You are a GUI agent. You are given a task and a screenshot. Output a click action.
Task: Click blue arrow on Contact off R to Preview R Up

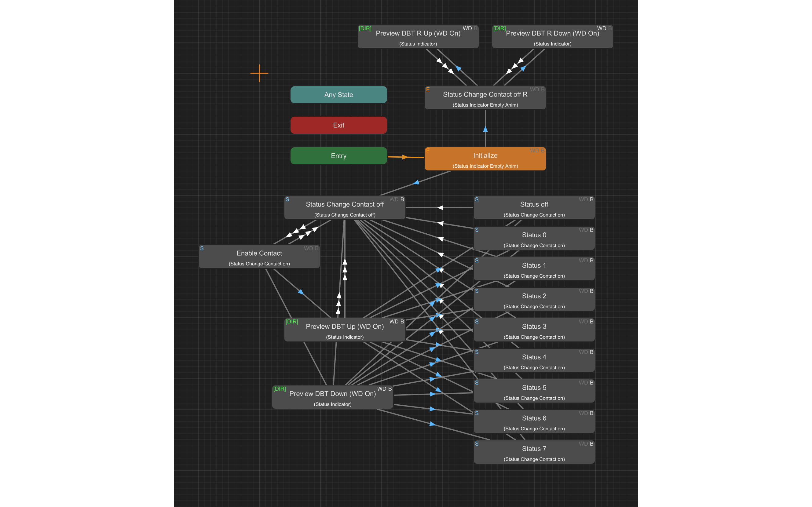coord(459,68)
